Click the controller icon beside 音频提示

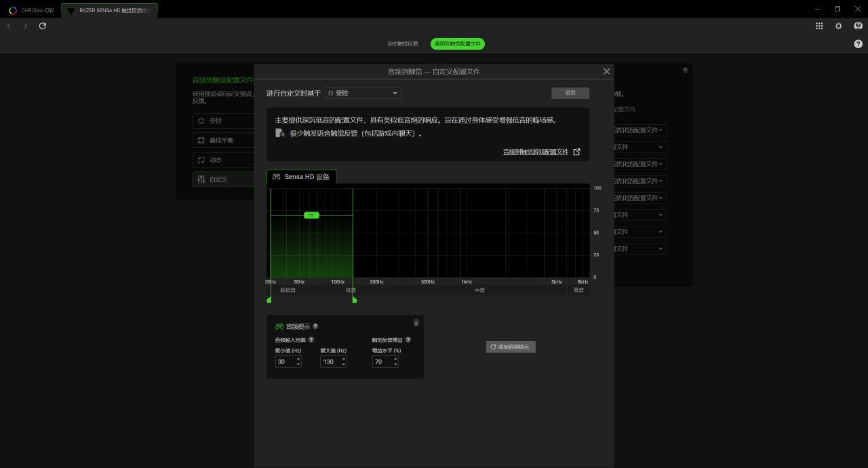coord(279,326)
